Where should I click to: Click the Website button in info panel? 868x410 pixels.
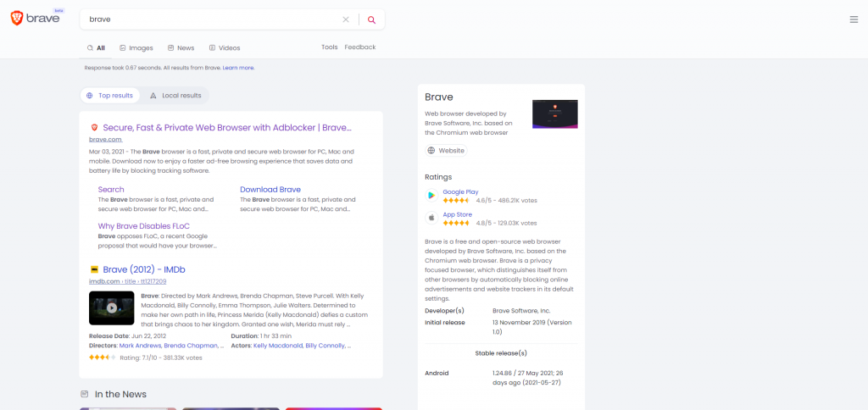(x=446, y=151)
